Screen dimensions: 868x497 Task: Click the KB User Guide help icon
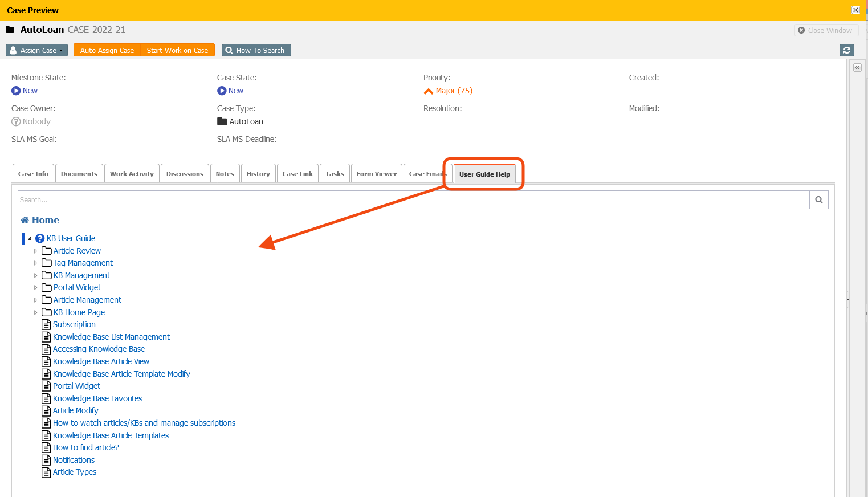[x=40, y=238]
